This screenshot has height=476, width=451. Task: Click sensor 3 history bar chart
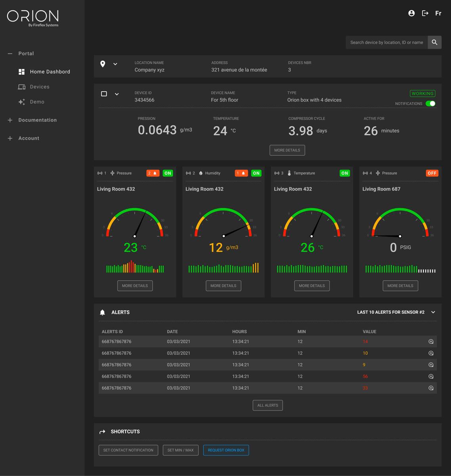(x=312, y=269)
